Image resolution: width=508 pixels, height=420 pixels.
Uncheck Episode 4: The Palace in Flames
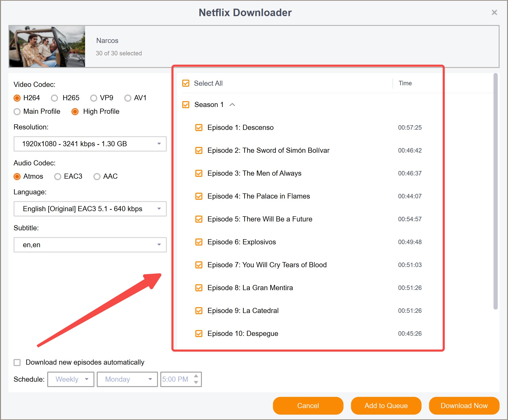click(x=199, y=196)
